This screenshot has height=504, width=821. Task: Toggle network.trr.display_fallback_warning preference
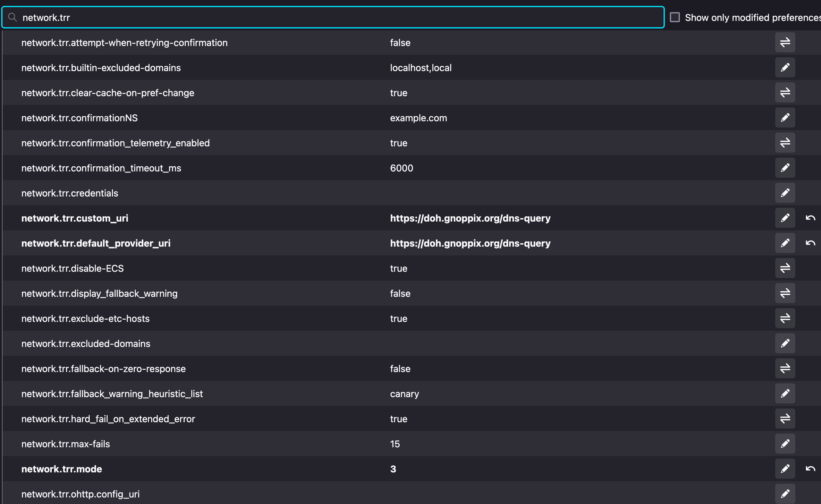point(785,293)
